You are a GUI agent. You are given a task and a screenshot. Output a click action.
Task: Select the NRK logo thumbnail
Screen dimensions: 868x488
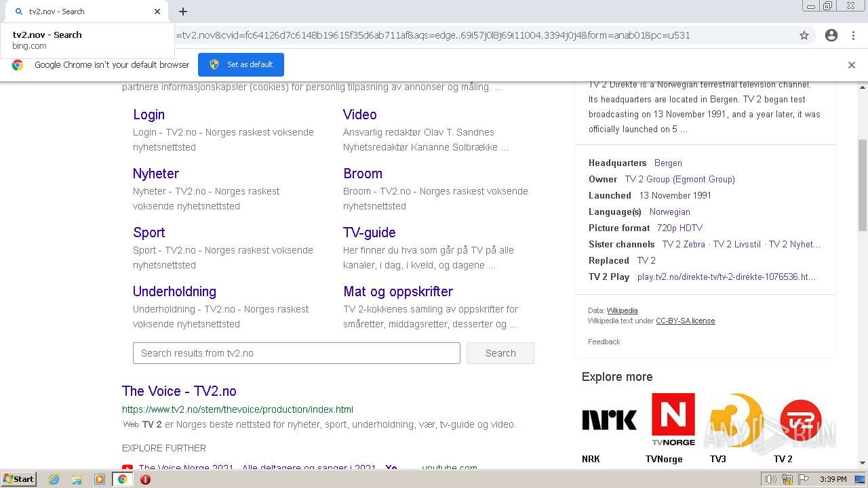[609, 420]
